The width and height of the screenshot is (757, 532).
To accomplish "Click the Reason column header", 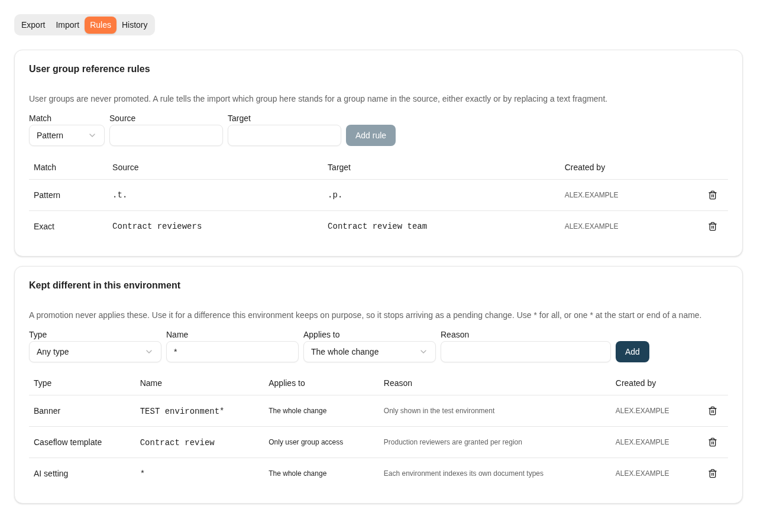I will pos(398,383).
